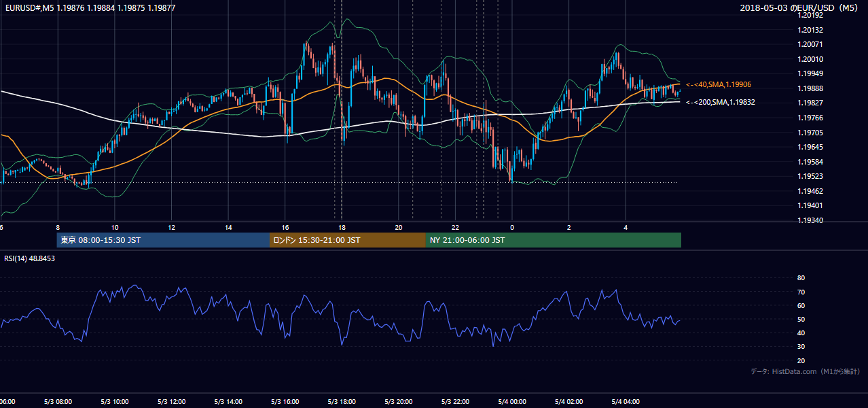Click the RSI axis level 80
Image resolution: width=868 pixels, height=408 pixels.
coord(801,278)
